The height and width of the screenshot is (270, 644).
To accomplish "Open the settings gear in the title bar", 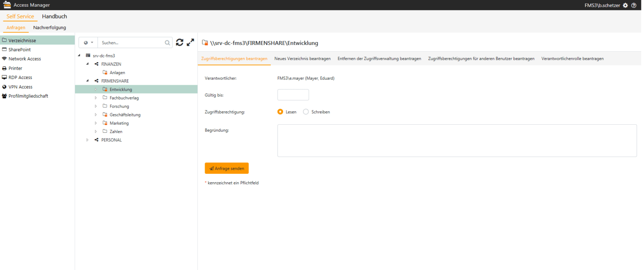I will [626, 5].
